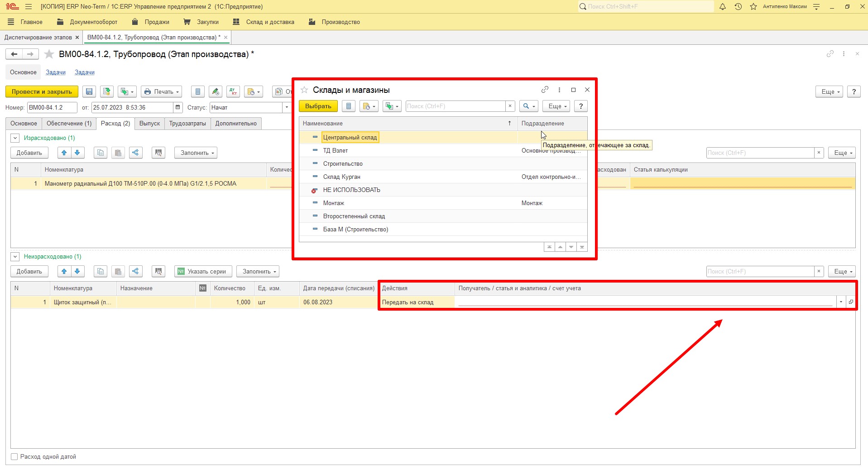The image size is (868, 470).
Task: Add form to favorites with star icon
Action: [49, 54]
